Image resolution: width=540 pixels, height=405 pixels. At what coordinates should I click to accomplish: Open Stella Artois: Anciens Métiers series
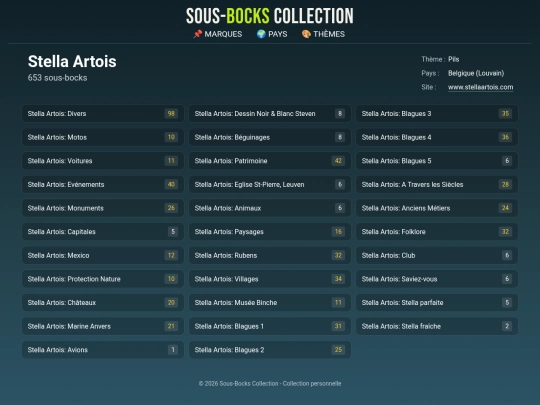click(x=437, y=208)
